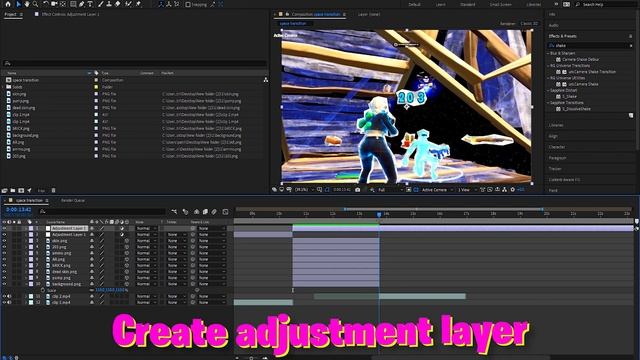This screenshot has height=360, width=640.
Task: Click the label color swatch of clip 1.mp4 layer
Action: pos(31,302)
